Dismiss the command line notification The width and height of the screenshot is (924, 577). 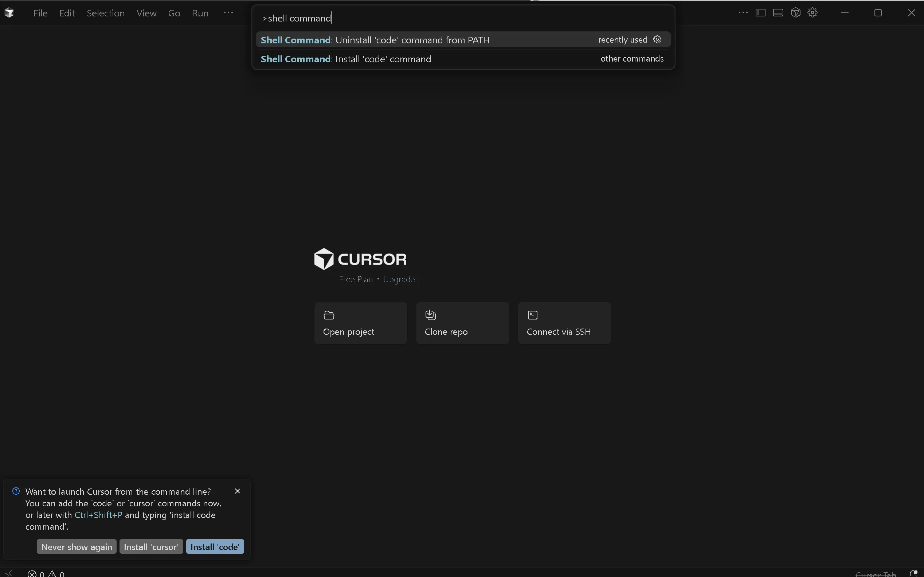pyautogui.click(x=238, y=491)
